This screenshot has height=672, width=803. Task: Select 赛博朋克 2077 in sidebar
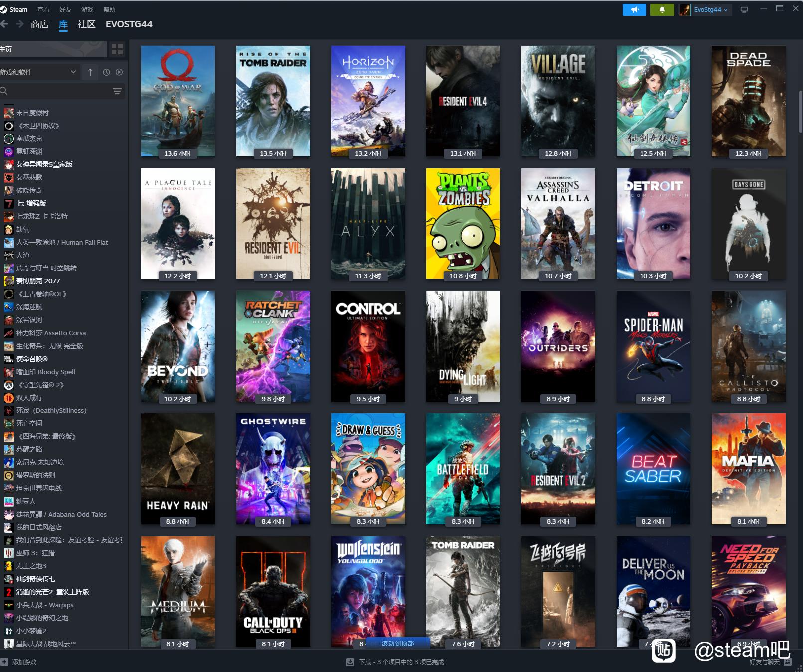click(38, 281)
